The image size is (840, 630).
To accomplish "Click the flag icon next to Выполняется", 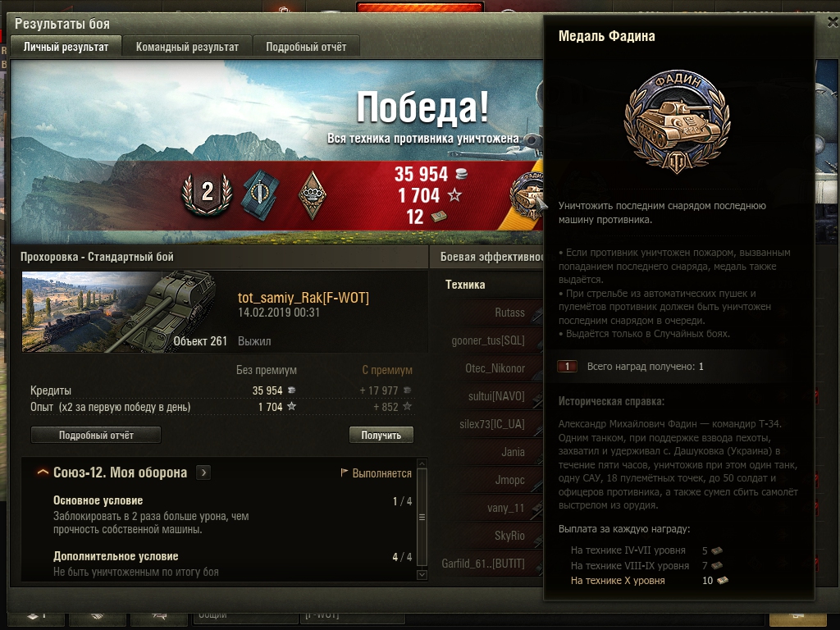I will 345,472.
